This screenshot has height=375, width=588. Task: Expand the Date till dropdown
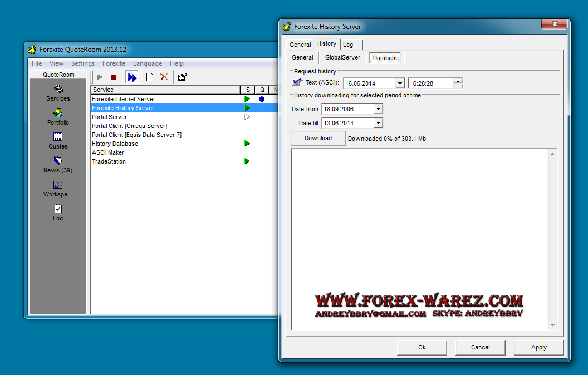378,123
